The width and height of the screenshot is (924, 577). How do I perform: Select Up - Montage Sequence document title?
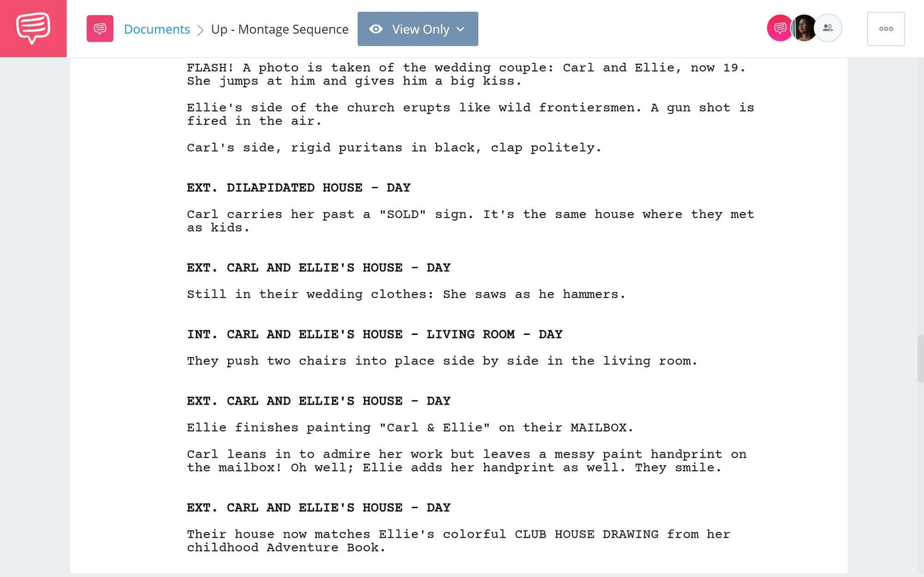click(280, 29)
